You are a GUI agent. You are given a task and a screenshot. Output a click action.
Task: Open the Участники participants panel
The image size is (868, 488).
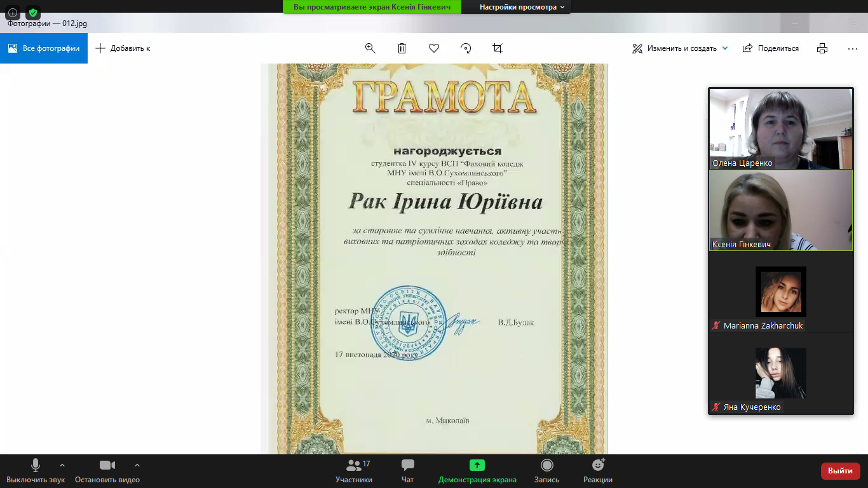tap(354, 471)
